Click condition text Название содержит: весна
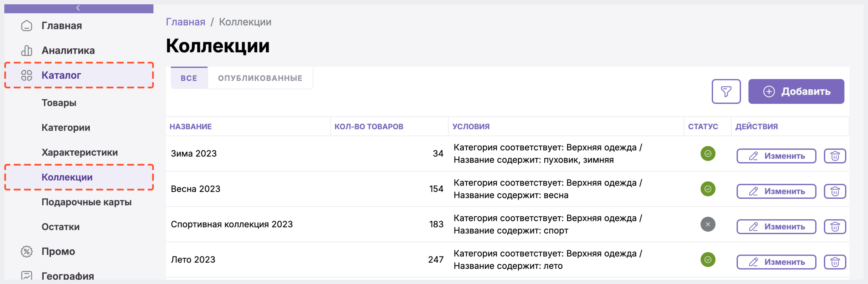The width and height of the screenshot is (868, 284). 511,195
